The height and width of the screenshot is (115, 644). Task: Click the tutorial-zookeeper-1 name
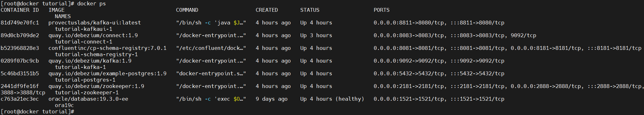click(87, 93)
